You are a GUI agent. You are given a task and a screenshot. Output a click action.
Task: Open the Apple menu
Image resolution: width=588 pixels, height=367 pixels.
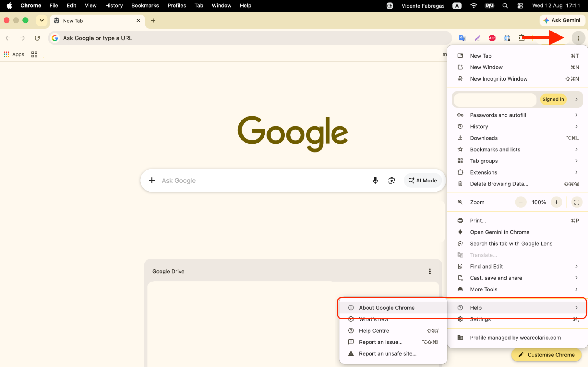pyautogui.click(x=9, y=6)
